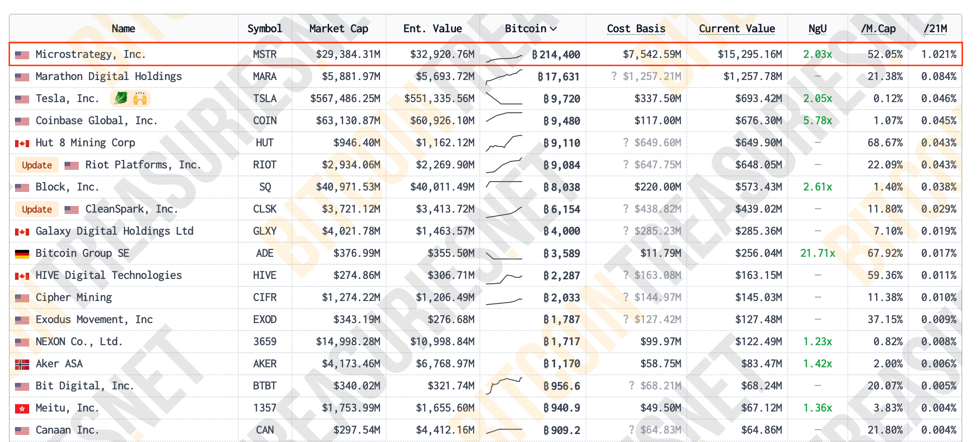Select Block, Inc.'s ₿8,038 holdings

(562, 187)
